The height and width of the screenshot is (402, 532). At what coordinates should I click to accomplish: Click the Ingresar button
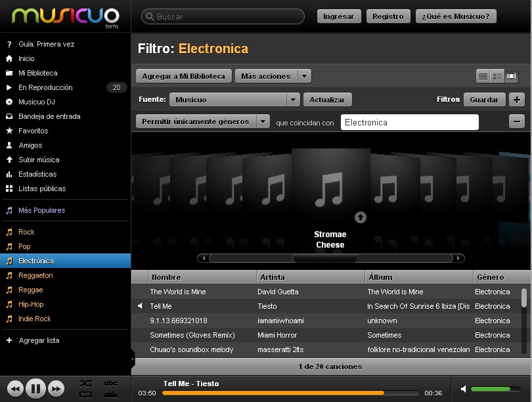point(338,16)
